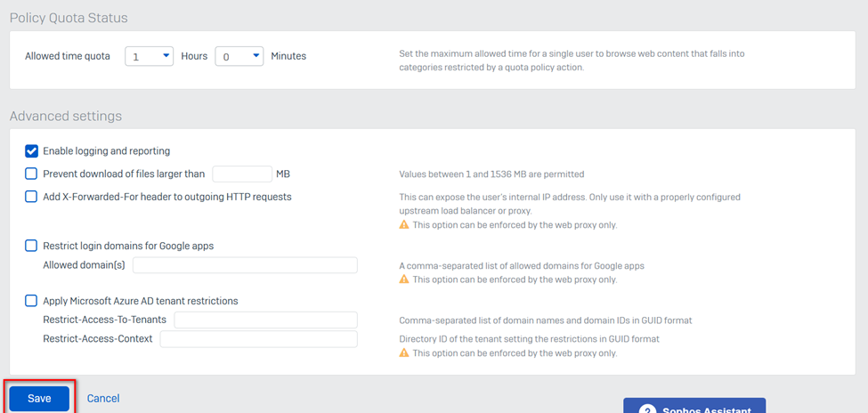Image resolution: width=868 pixels, height=413 pixels.
Task: Tick Restrict login domains for Google apps
Action: click(31, 246)
